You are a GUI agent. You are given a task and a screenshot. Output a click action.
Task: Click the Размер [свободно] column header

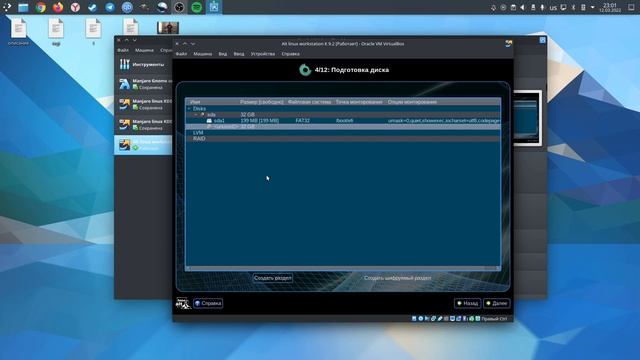(262, 102)
